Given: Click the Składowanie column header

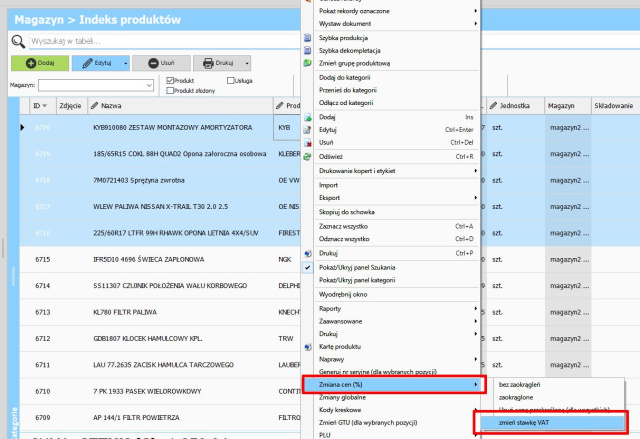Looking at the screenshot, I should pos(616,106).
